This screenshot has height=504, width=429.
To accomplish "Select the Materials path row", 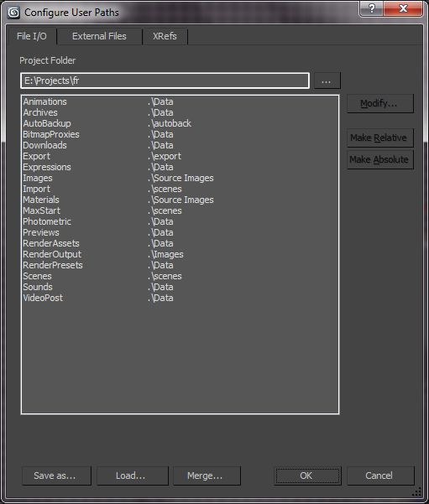I will point(180,200).
